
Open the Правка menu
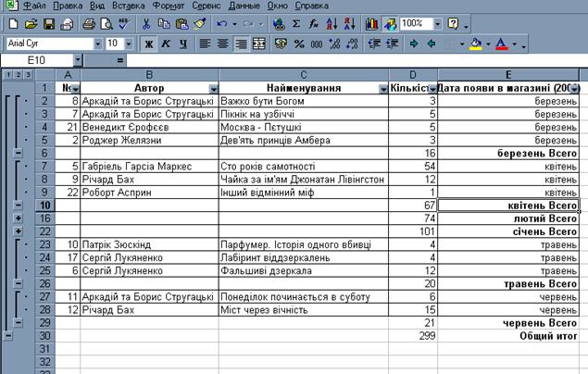[68, 6]
